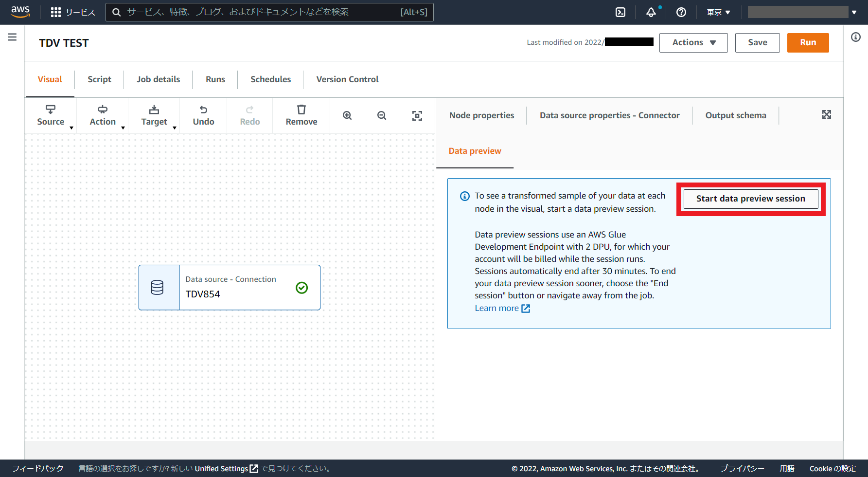Image resolution: width=868 pixels, height=477 pixels.
Task: Select the Data preview tab
Action: pyautogui.click(x=475, y=151)
